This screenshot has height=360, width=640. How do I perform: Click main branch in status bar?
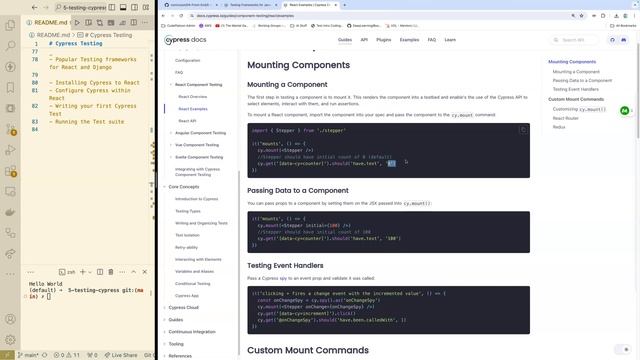(x=28, y=355)
